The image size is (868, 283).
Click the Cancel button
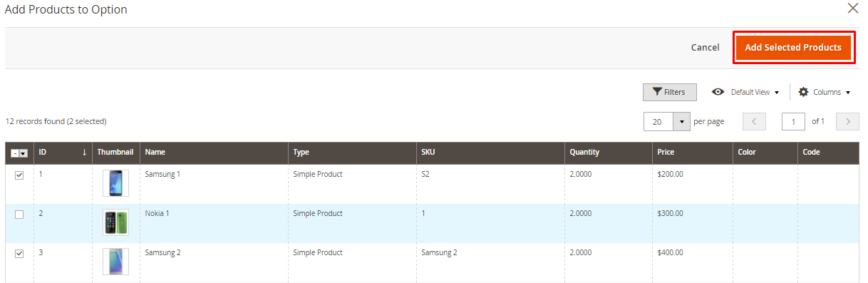pyautogui.click(x=705, y=48)
